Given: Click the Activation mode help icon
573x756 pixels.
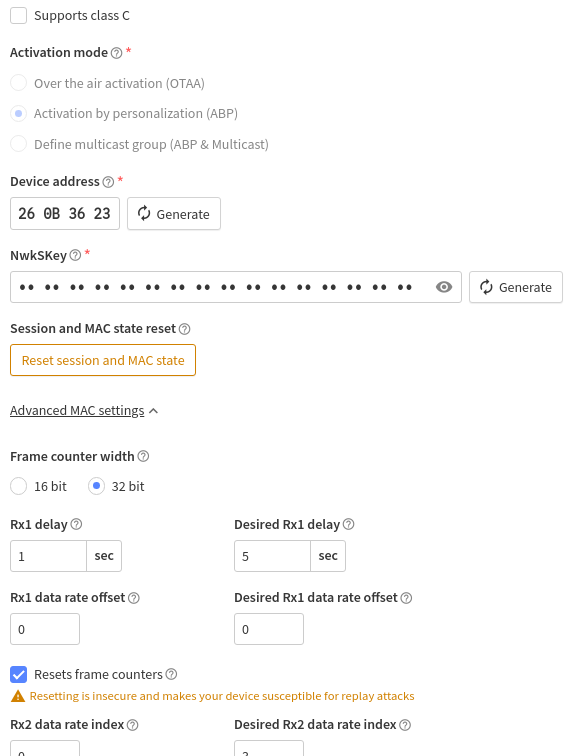Looking at the screenshot, I should [x=116, y=53].
